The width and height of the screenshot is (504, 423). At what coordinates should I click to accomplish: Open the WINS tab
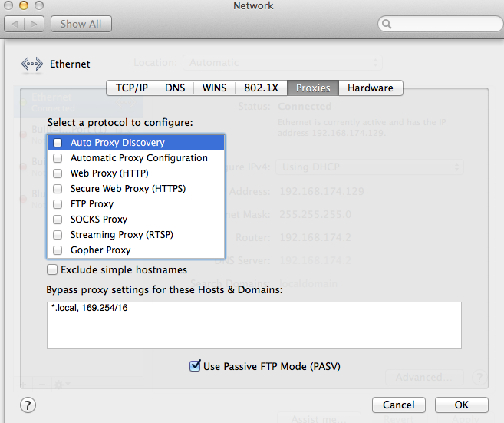(x=214, y=88)
